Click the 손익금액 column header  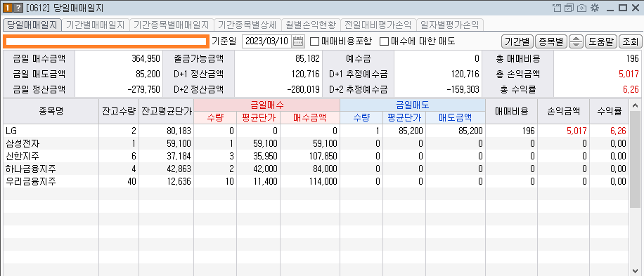[x=564, y=111]
